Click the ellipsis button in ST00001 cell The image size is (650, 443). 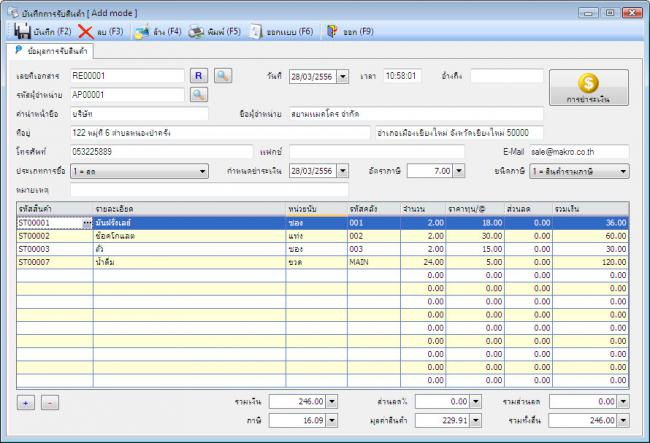[86, 222]
